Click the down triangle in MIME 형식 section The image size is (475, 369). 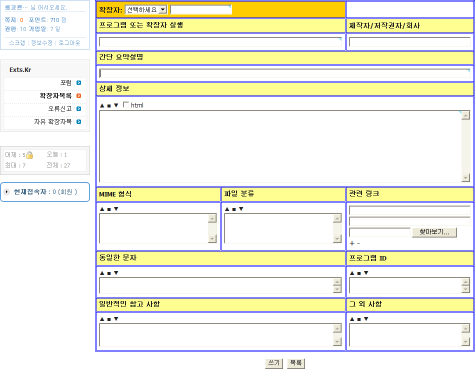pos(116,209)
